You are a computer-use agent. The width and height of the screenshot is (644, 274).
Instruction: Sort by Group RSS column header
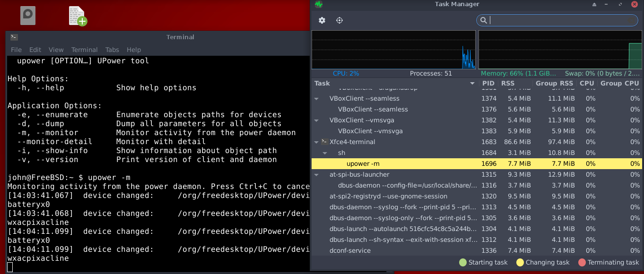554,83
